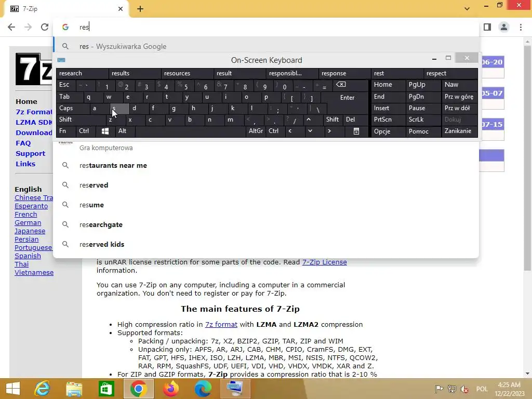The height and width of the screenshot is (399, 532).
Task: Click the Esc key
Action: pyautogui.click(x=65, y=85)
